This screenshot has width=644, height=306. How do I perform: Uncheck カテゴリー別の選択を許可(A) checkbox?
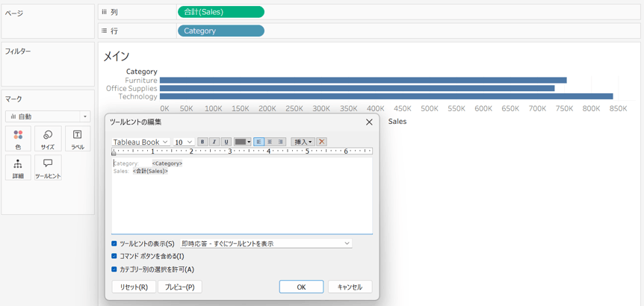[114, 269]
